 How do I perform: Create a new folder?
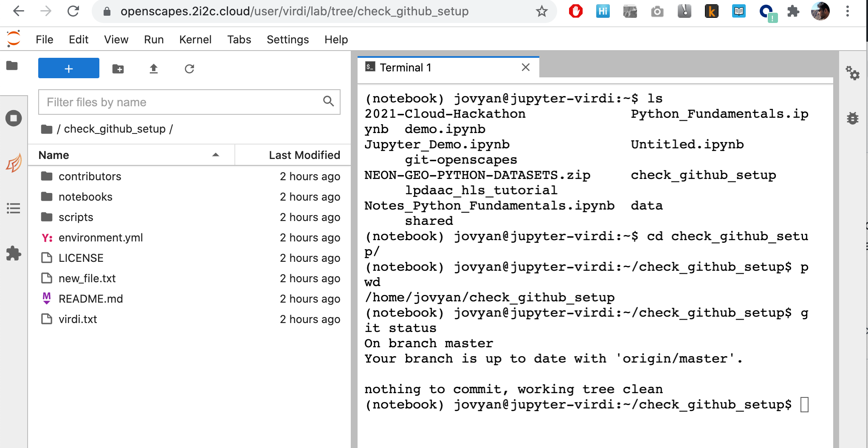[x=118, y=68]
